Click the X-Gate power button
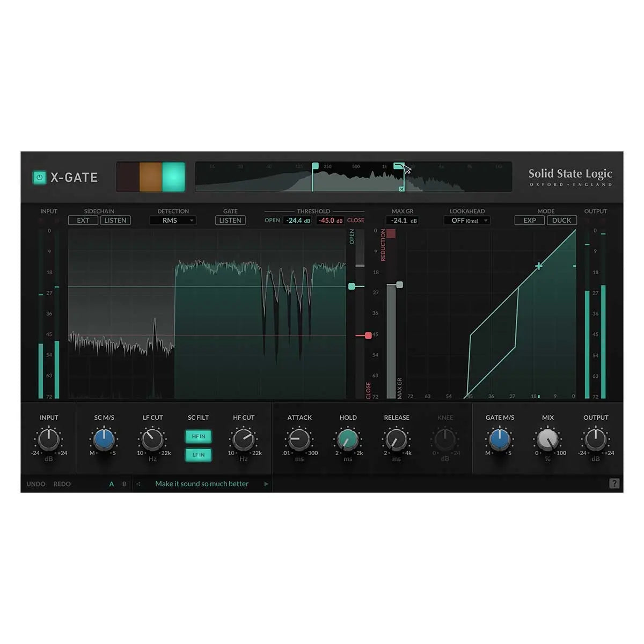Screen dimensions: 644x644 38,178
